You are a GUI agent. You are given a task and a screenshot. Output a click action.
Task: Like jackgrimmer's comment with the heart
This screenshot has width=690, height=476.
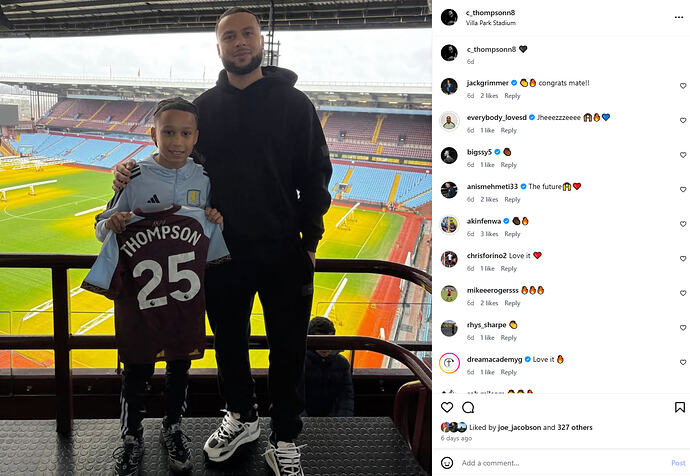[x=683, y=86]
